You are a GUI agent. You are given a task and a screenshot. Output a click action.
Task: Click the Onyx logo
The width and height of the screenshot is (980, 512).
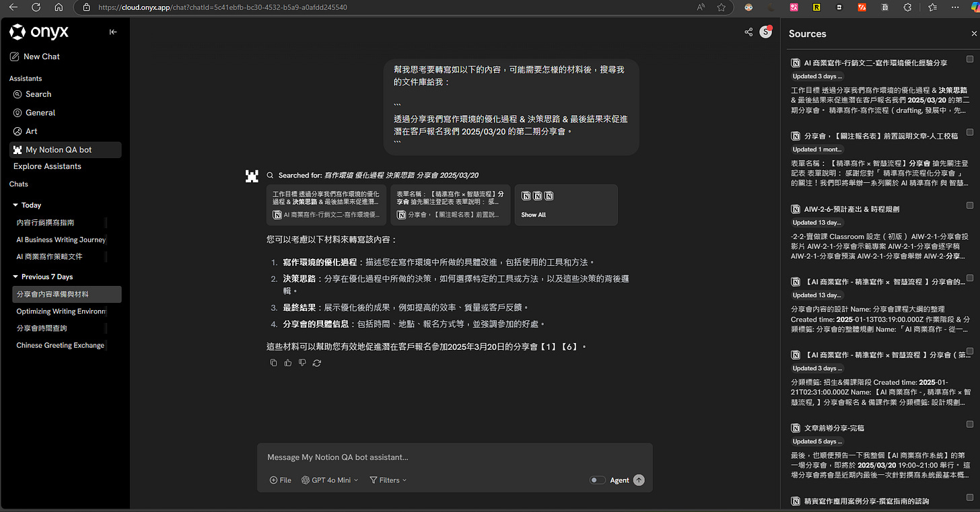pos(39,32)
